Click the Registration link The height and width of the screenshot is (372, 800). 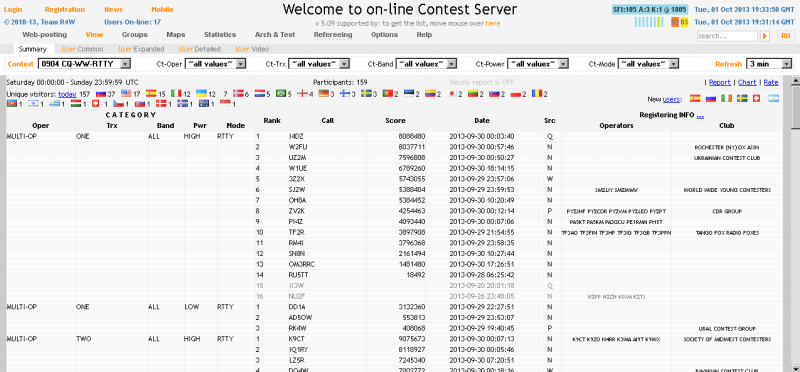pyautogui.click(x=65, y=10)
